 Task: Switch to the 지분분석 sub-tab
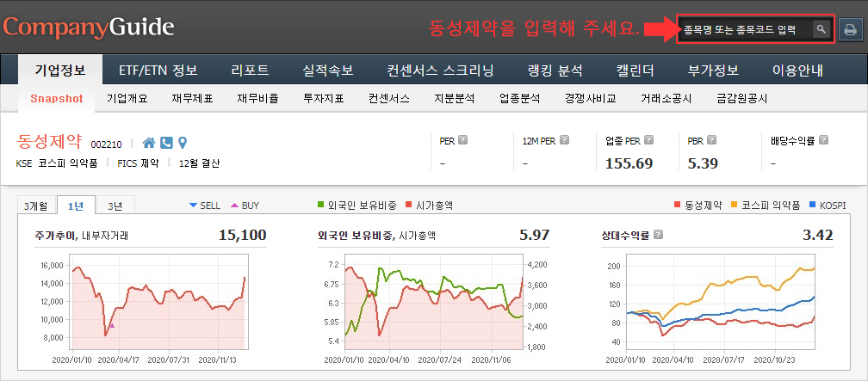click(455, 99)
